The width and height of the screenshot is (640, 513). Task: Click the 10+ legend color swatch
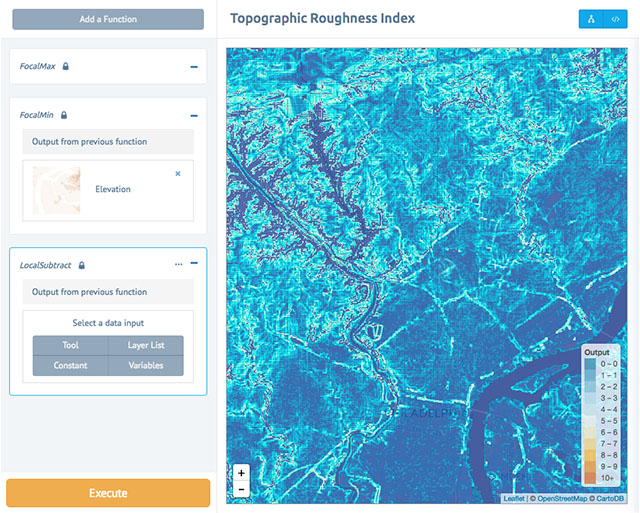(x=591, y=479)
